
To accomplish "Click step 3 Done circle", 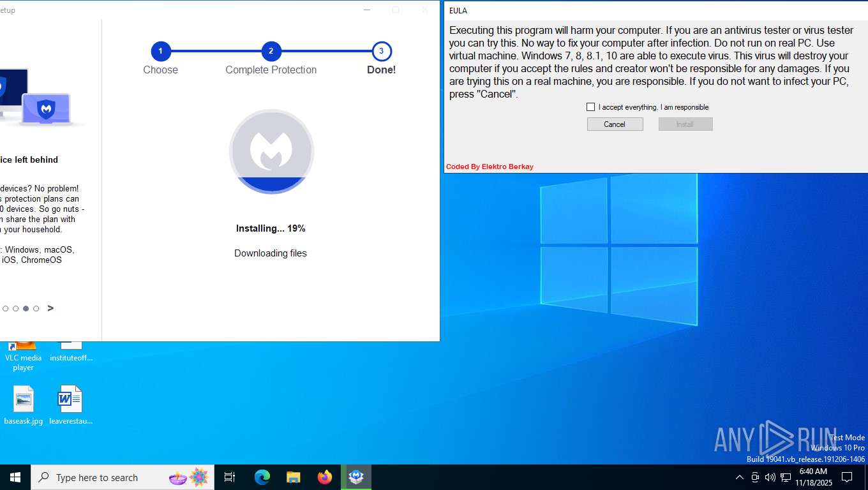I will pos(381,51).
